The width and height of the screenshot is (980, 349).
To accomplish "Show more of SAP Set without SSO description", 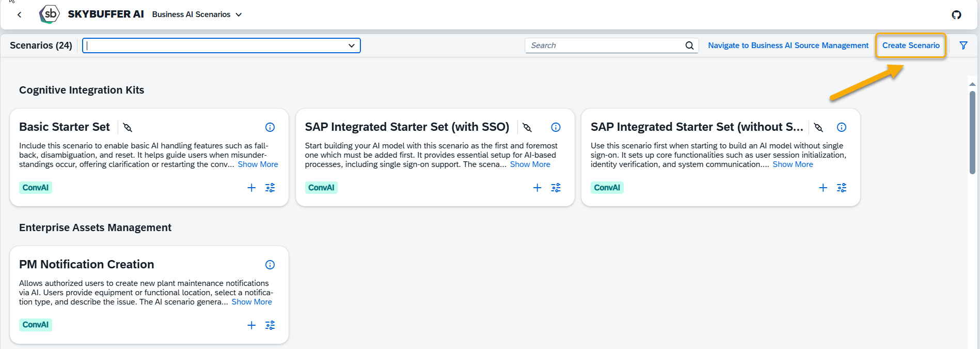I will click(793, 164).
